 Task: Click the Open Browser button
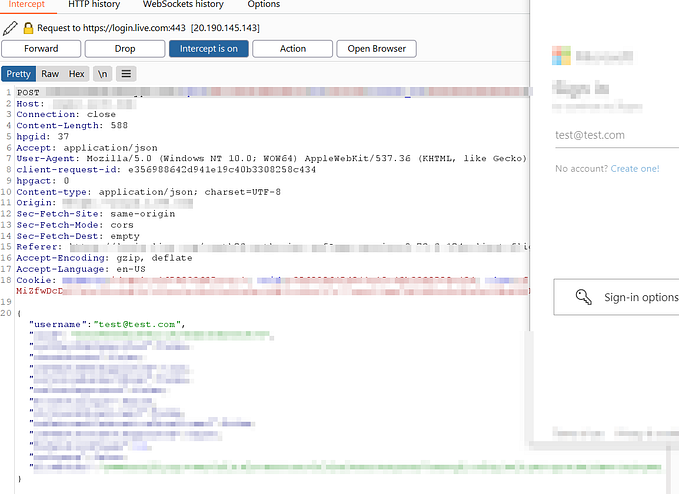click(x=377, y=48)
